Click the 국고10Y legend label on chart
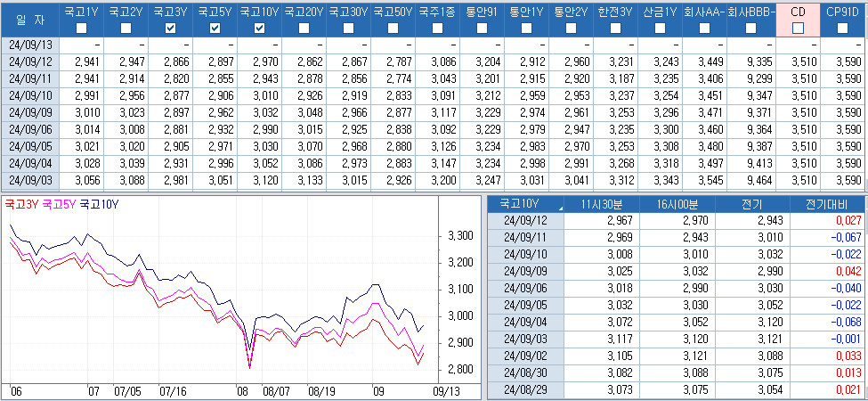Screen dimensions: 868x401 pos(99,203)
